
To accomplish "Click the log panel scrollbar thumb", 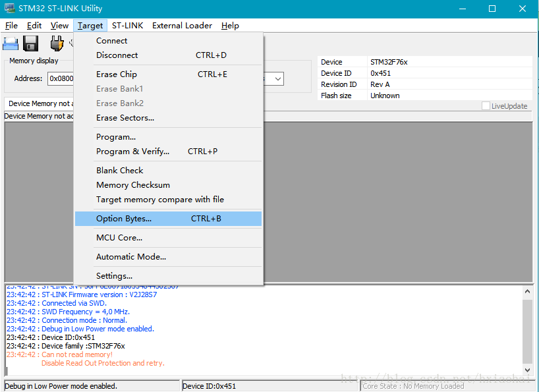I will [527, 331].
